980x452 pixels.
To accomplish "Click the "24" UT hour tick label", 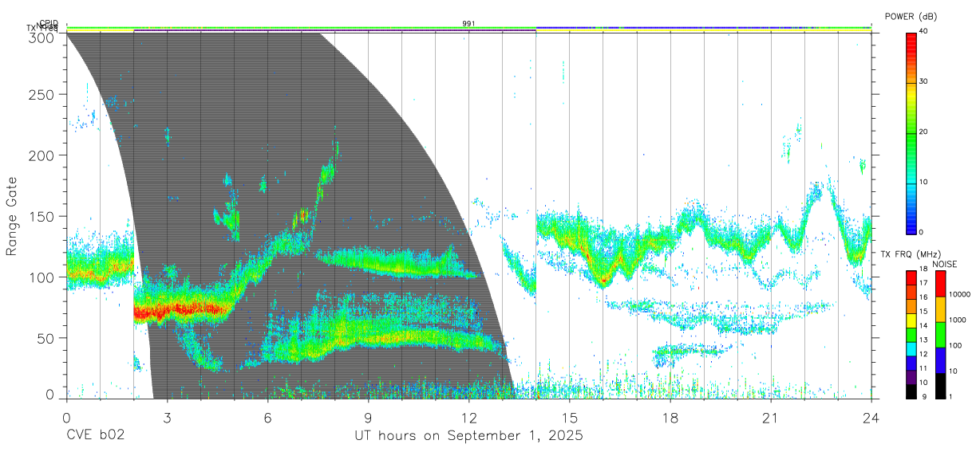I will coord(871,418).
